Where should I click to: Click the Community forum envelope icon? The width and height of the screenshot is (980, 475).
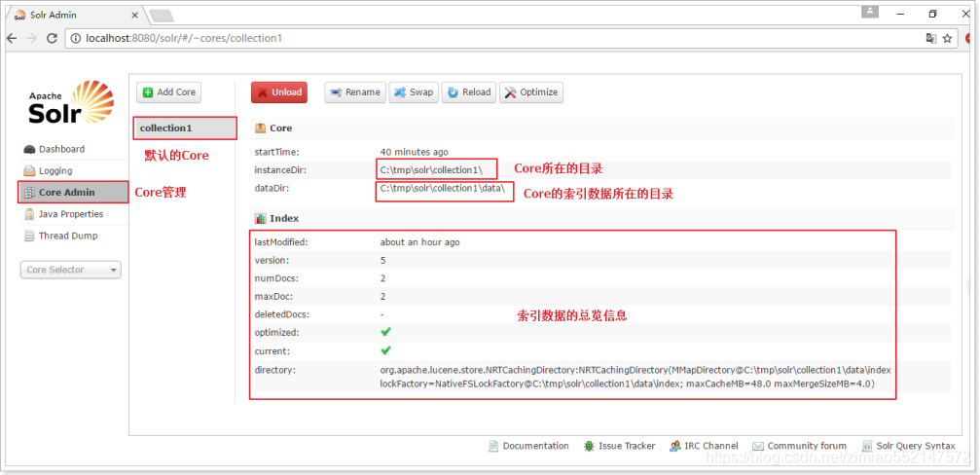pyautogui.click(x=758, y=446)
